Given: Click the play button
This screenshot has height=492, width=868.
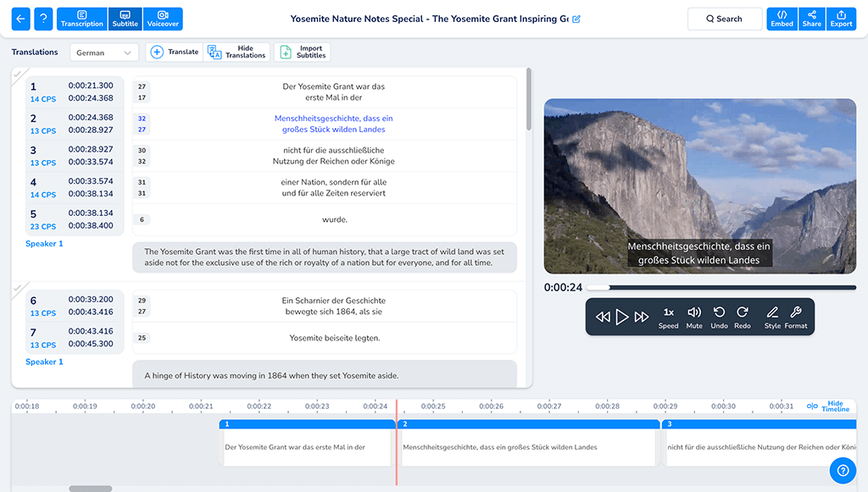Looking at the screenshot, I should [622, 317].
